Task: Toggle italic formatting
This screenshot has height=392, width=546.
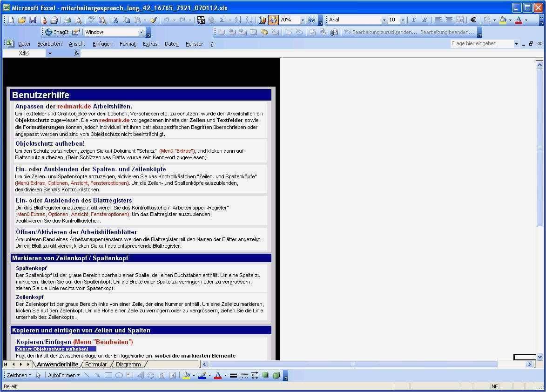Action: (x=425, y=20)
